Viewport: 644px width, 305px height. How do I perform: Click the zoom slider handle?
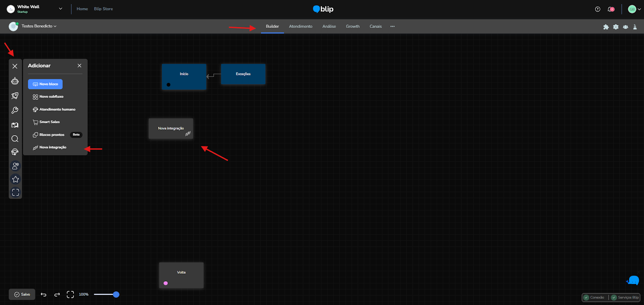tap(116, 295)
